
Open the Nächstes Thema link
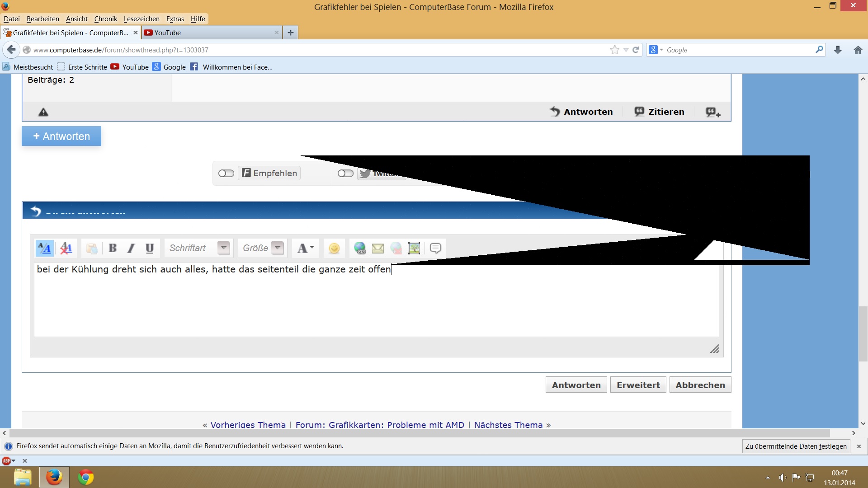(x=508, y=425)
